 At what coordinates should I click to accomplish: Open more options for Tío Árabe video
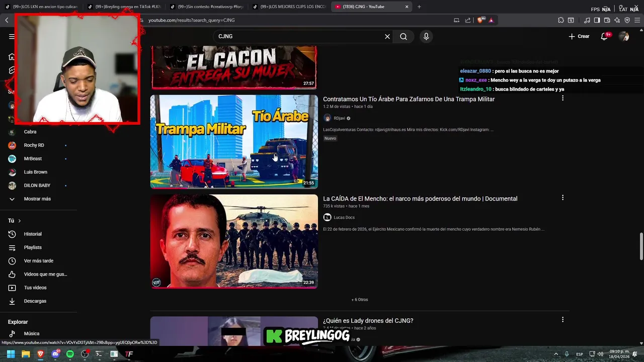coord(562,98)
